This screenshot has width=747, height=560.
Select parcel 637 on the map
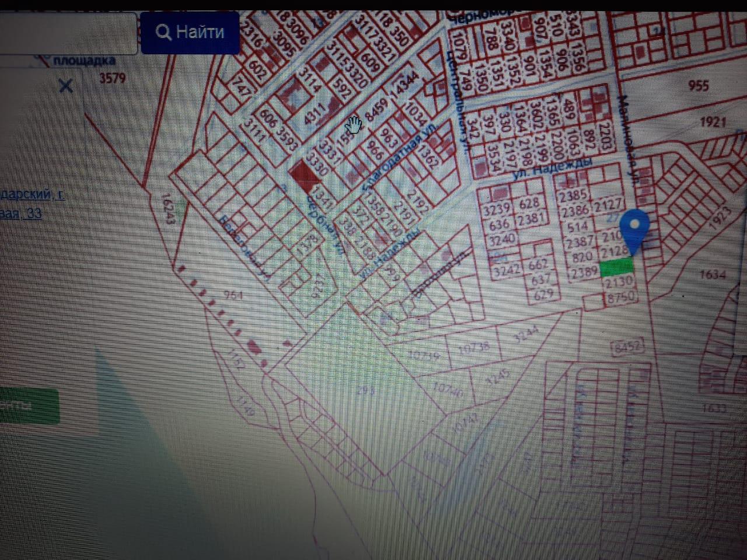[x=542, y=281]
